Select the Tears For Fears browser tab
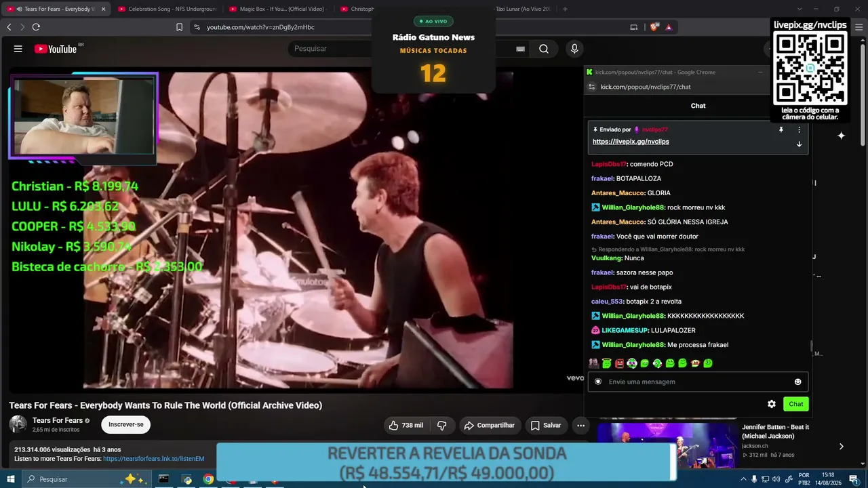 click(x=56, y=9)
